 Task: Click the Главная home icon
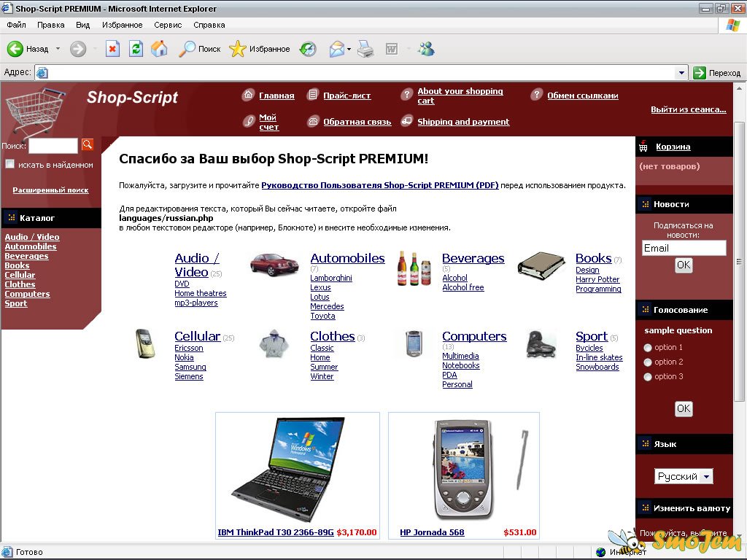[248, 95]
